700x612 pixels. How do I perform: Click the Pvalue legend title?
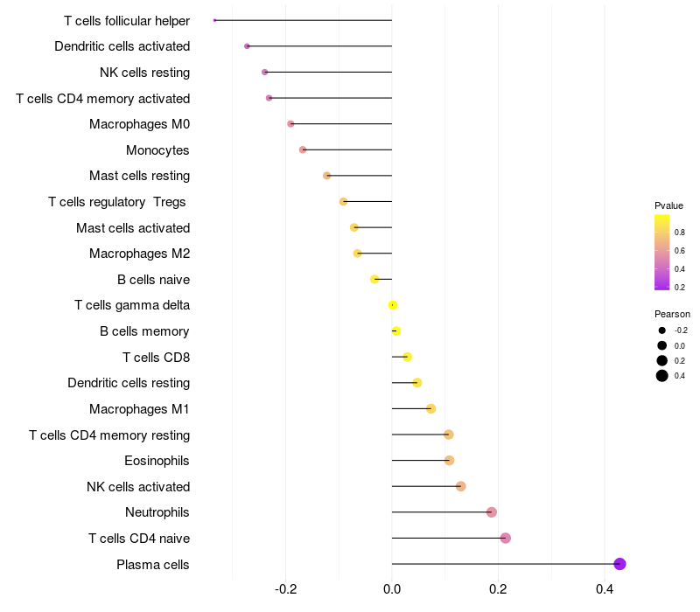click(668, 205)
